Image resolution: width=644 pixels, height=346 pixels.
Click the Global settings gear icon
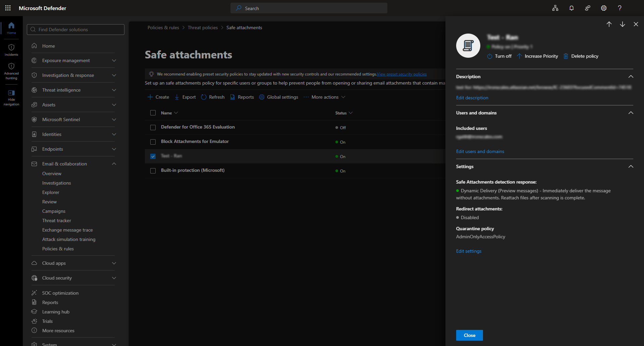pos(262,97)
